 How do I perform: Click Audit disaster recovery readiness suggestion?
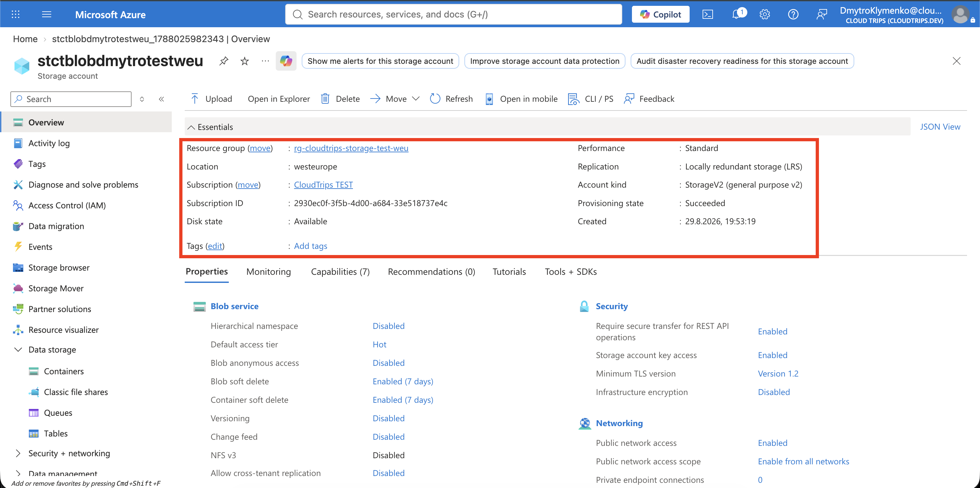pyautogui.click(x=742, y=61)
